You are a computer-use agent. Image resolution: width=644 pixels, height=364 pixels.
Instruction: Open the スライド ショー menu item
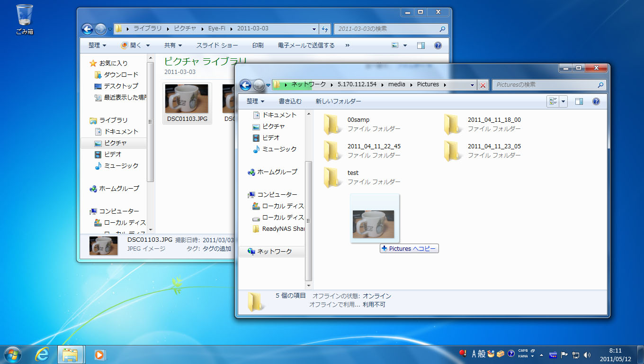217,45
